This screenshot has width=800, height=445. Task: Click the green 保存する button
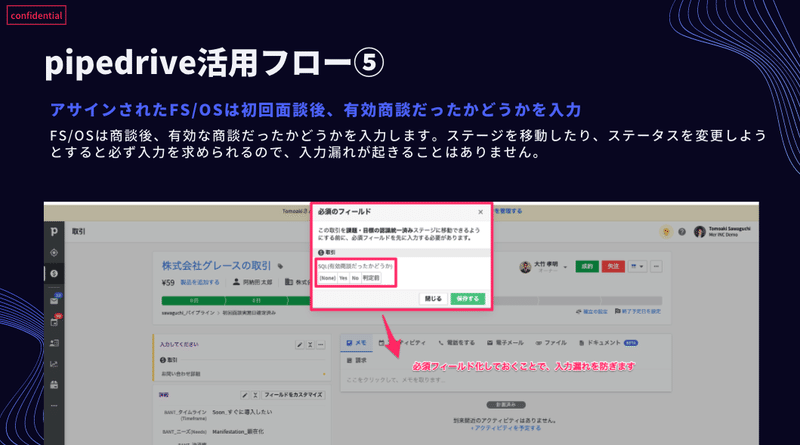[468, 299]
